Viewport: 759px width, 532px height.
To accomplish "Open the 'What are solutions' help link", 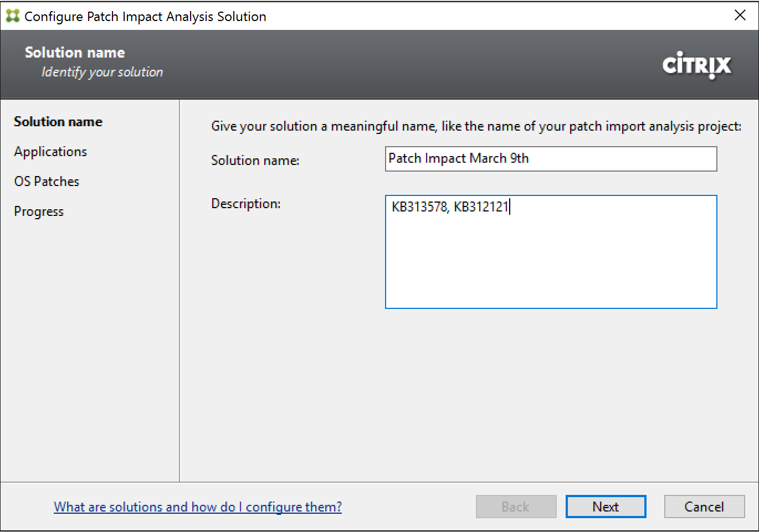I will pyautogui.click(x=198, y=507).
